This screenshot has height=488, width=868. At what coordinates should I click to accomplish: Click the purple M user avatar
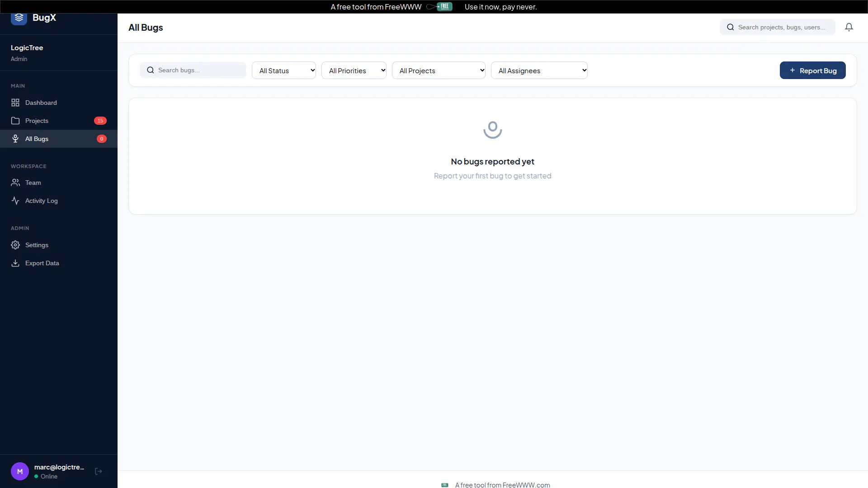pos(20,471)
